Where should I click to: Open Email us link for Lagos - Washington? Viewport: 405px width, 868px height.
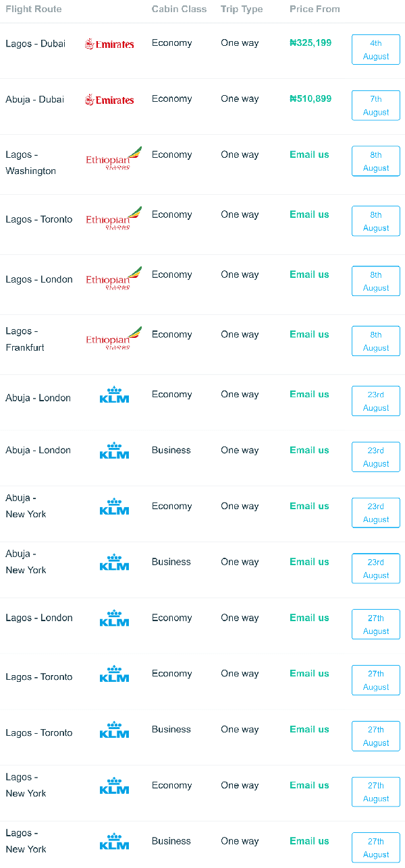click(309, 154)
